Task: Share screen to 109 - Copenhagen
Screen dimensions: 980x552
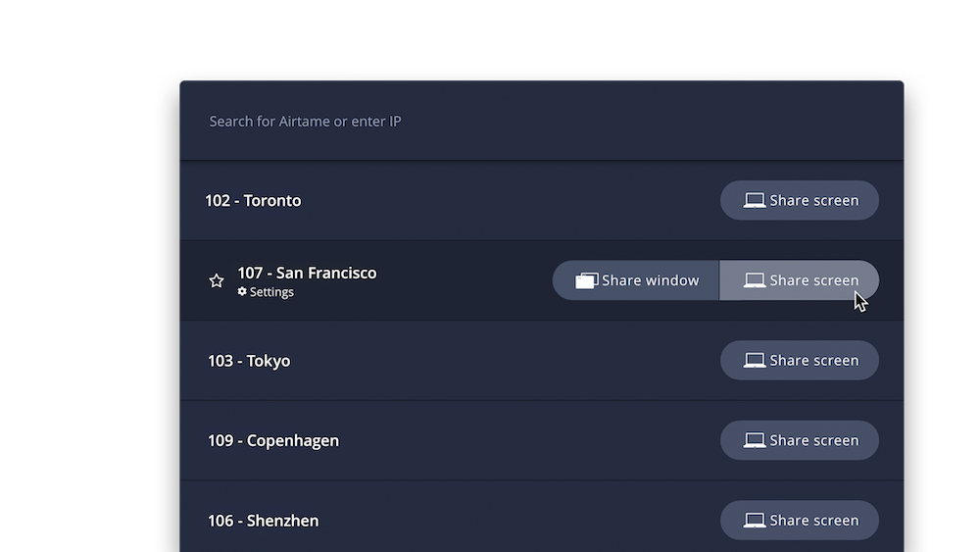Action: point(800,440)
